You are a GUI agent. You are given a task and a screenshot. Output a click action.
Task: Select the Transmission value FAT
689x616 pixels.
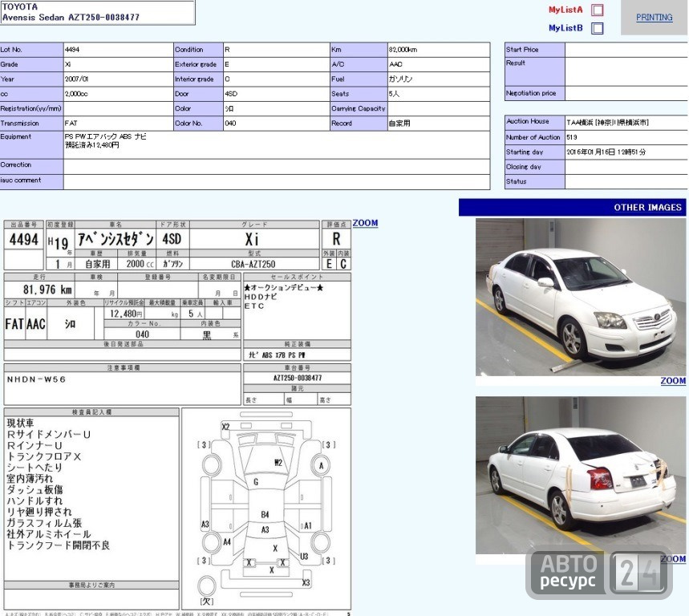point(71,124)
